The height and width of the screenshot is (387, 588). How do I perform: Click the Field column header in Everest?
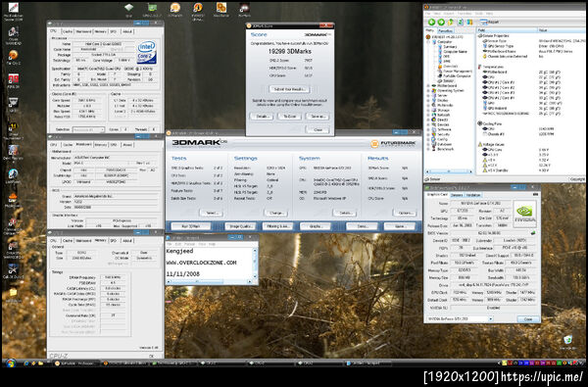point(507,30)
